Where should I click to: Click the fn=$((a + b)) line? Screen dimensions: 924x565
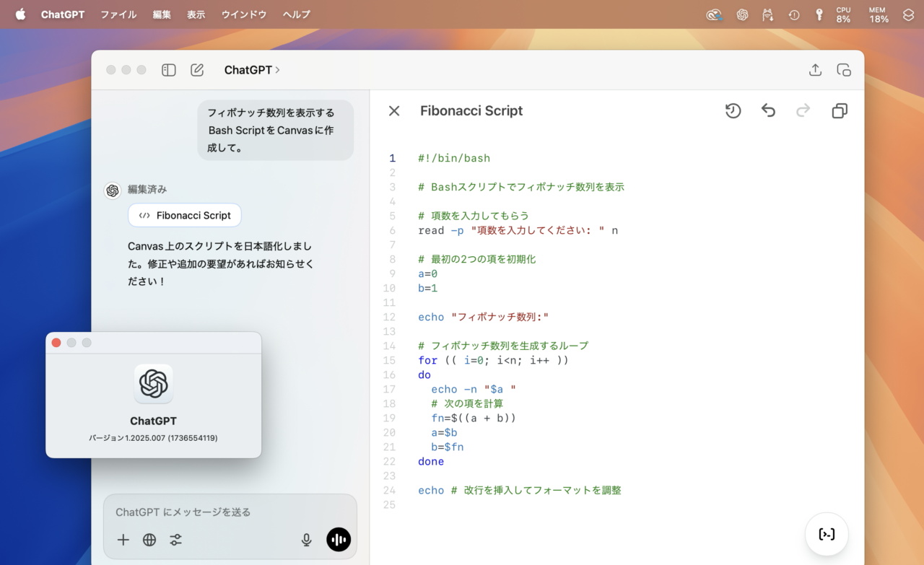(474, 418)
